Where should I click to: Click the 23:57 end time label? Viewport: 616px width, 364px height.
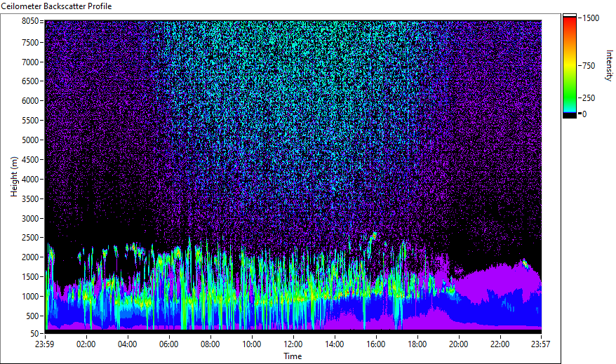coord(540,344)
